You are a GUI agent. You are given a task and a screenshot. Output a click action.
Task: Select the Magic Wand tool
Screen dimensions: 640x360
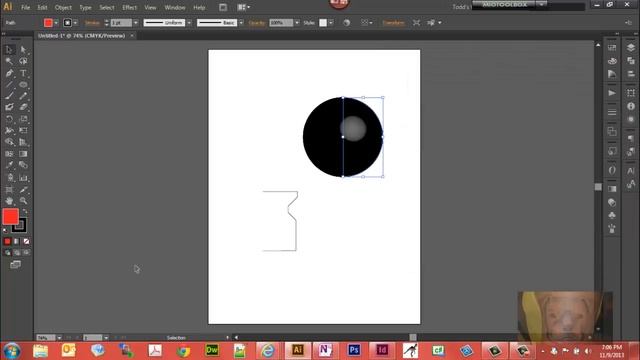pyautogui.click(x=9, y=61)
